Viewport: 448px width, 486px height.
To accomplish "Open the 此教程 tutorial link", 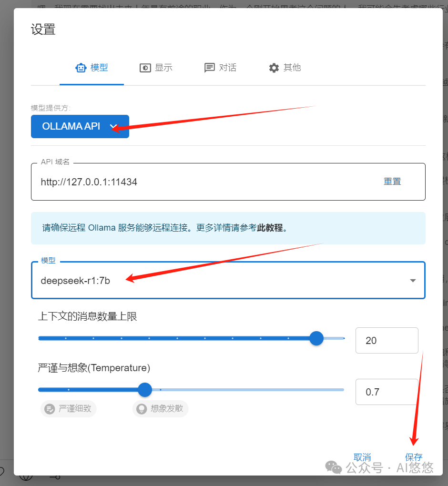I will point(270,228).
